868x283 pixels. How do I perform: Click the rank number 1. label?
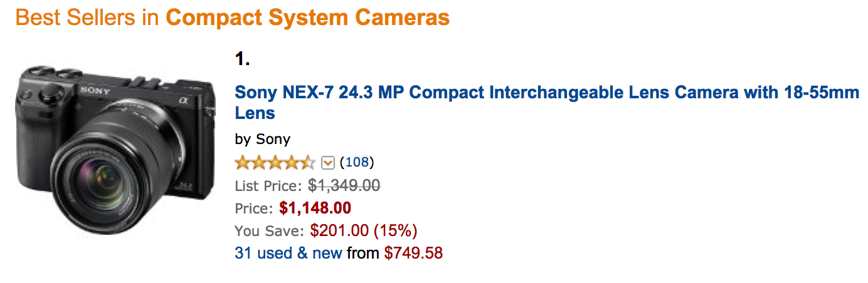243,59
